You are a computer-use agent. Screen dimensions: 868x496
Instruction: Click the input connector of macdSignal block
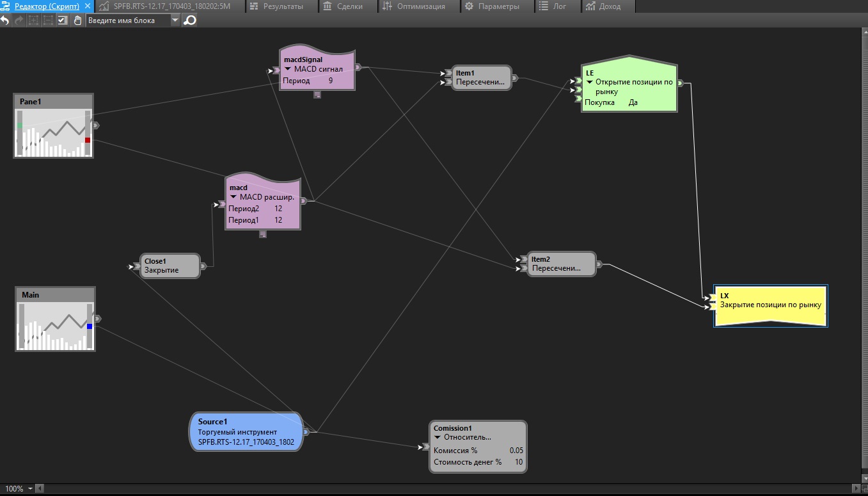pyautogui.click(x=276, y=70)
